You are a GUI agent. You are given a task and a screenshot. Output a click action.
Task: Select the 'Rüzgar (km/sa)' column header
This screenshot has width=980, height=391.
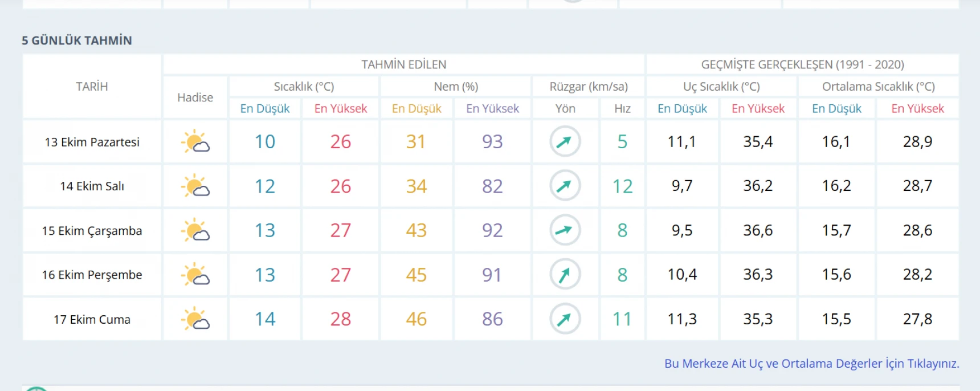pyautogui.click(x=588, y=87)
